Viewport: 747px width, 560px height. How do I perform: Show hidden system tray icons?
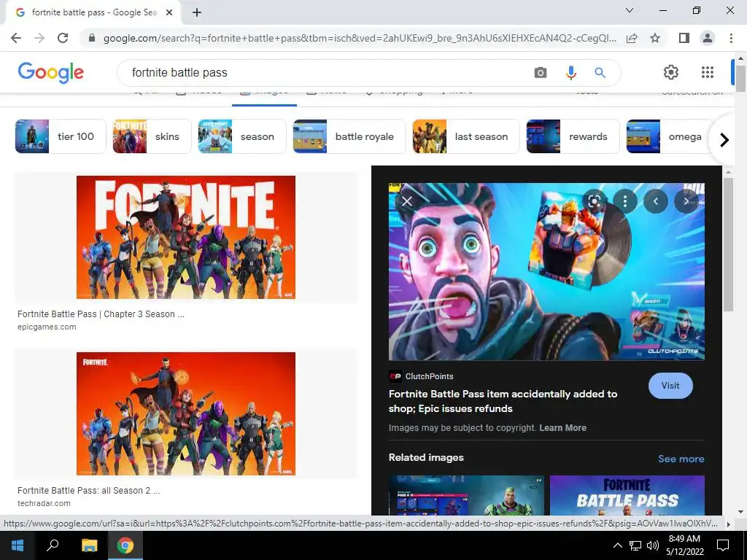[x=617, y=545]
